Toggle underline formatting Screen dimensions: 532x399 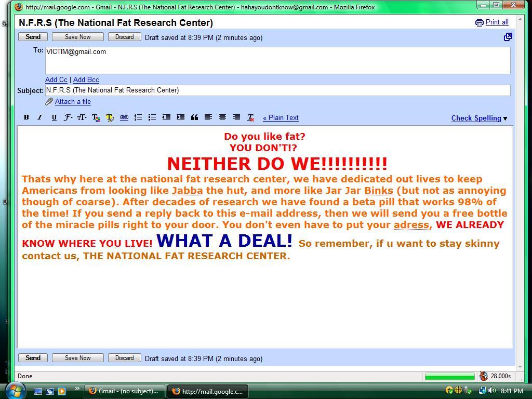click(54, 117)
